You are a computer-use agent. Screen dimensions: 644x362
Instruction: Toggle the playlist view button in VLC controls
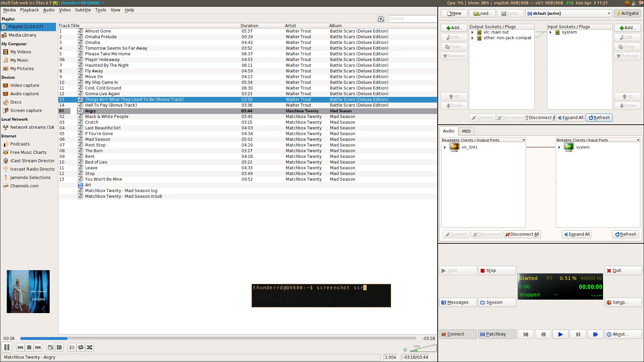tap(72, 347)
